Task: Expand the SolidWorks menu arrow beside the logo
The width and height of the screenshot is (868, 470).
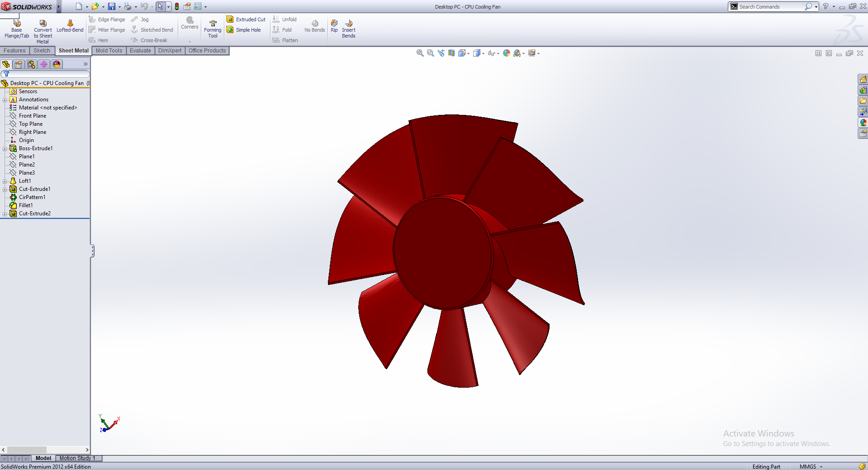Action: pos(59,6)
